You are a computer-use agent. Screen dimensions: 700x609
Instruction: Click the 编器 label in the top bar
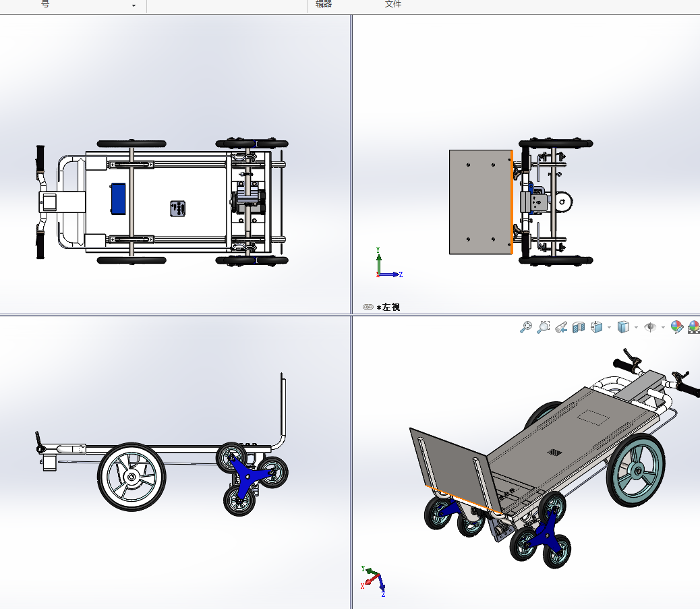[324, 4]
